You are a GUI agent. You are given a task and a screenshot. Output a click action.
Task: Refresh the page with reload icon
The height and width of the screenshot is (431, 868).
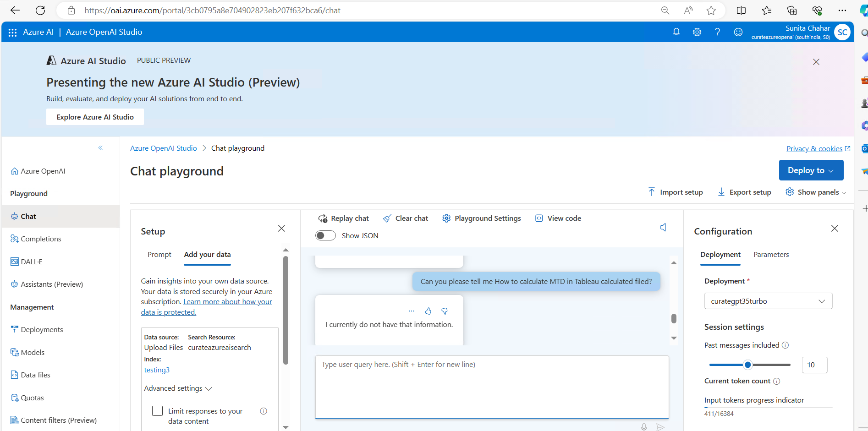click(x=40, y=10)
